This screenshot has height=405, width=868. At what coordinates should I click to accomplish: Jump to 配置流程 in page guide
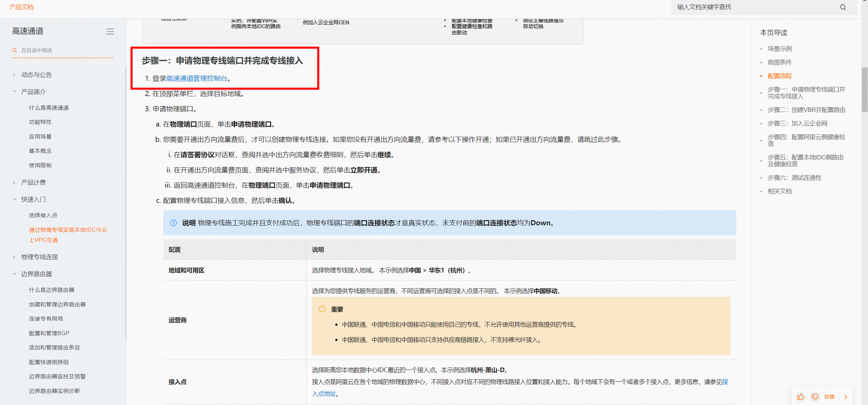(780, 76)
